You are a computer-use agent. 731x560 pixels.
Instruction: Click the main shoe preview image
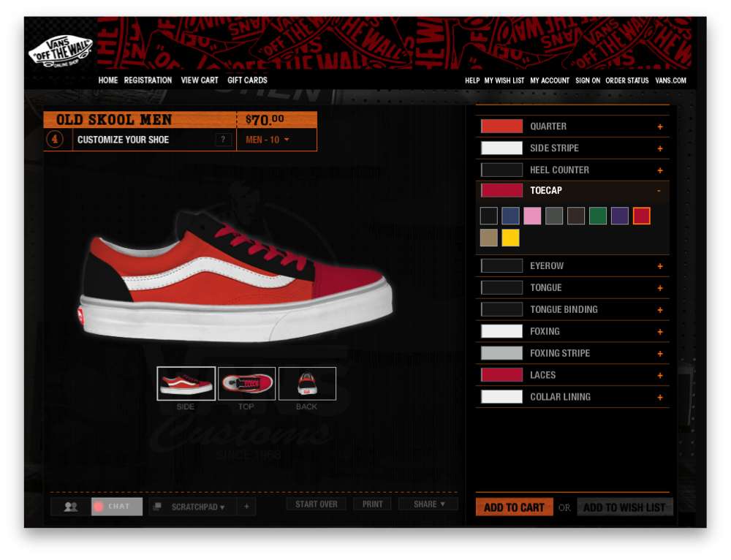237,278
